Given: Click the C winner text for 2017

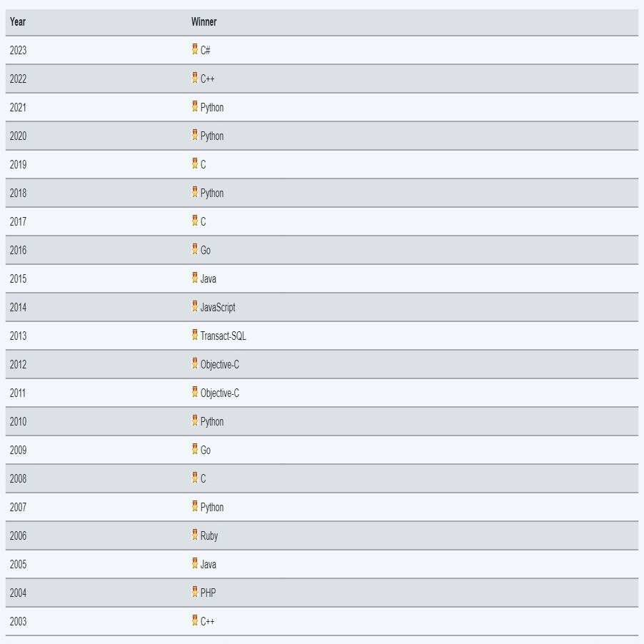Looking at the screenshot, I should coord(203,221).
